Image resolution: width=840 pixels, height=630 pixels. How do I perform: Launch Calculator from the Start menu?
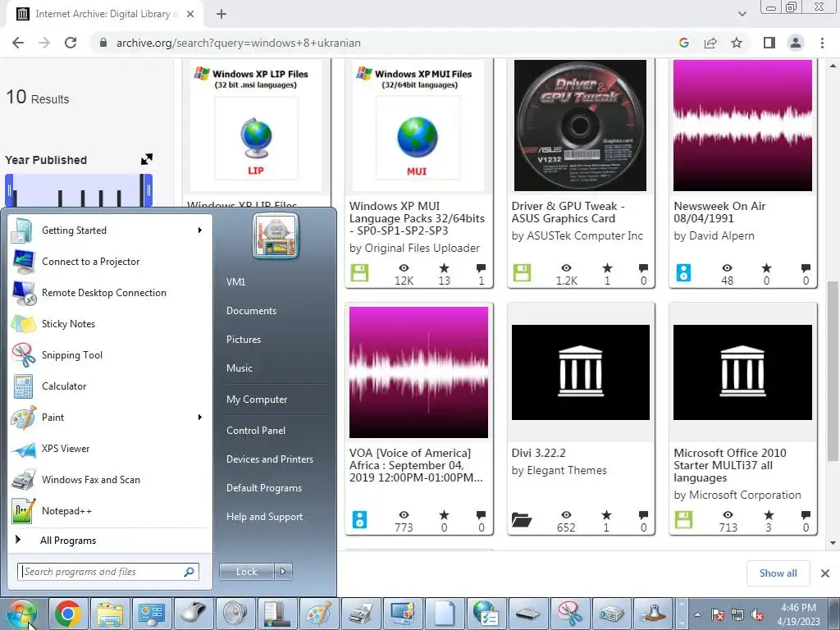(x=110, y=386)
